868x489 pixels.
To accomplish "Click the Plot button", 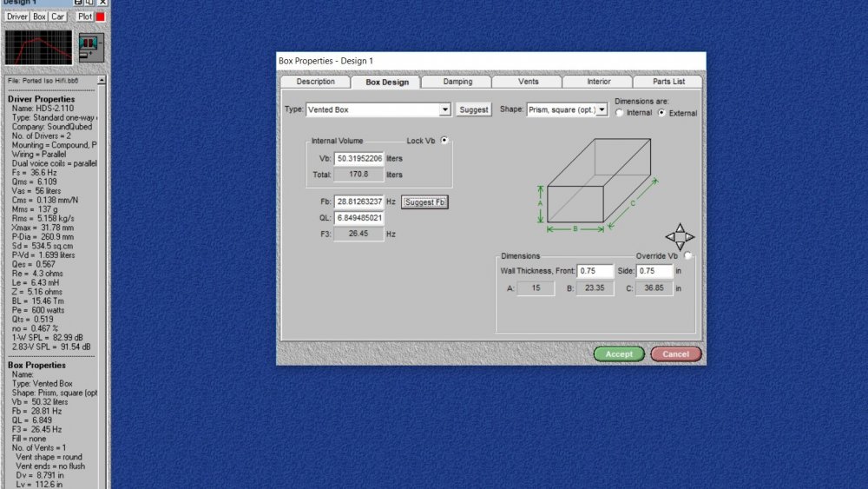I will [x=85, y=17].
